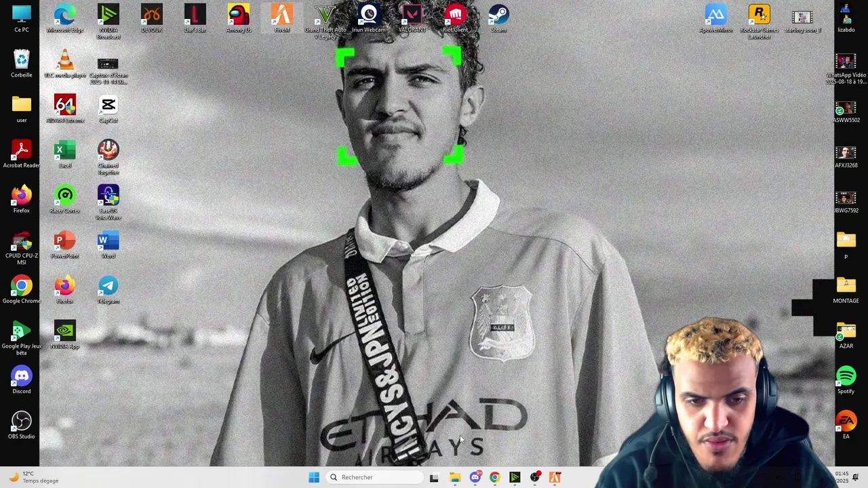Open EaseUS VoiceWave shortcut
Screen dimensions: 868x488
[108, 202]
